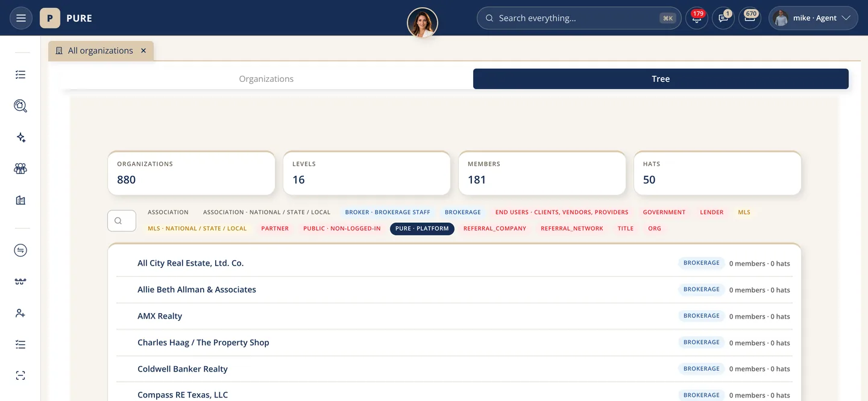Viewport: 868px width, 401px height.
Task: Open Allie Beth Allman & Associates
Action: pos(454,290)
